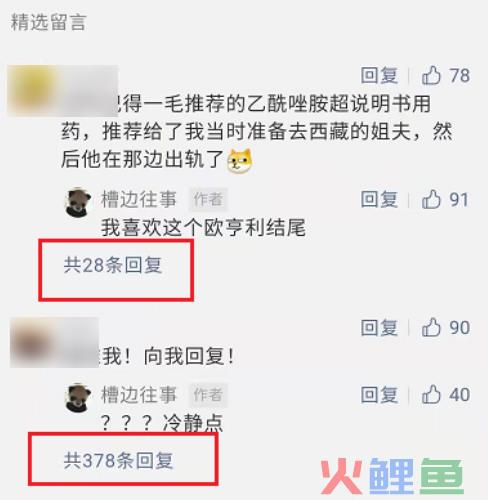This screenshot has width=488, height=500.
Task: Open 槽边往事 name above 我喜欢这个欧亨利结尾
Action: point(139,199)
